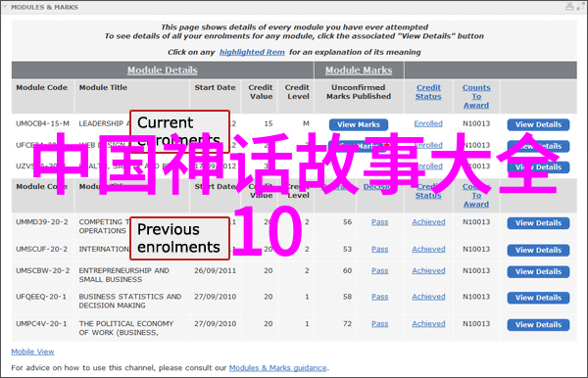Open the Counts To Award link in the top header
Image resolution: width=588 pixels, height=378 pixels.
(x=476, y=96)
